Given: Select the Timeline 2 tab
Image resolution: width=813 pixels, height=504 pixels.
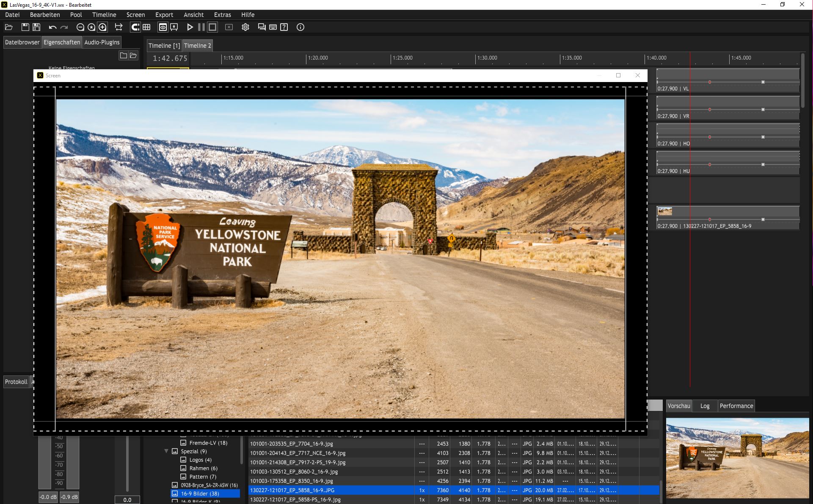Looking at the screenshot, I should (x=198, y=46).
